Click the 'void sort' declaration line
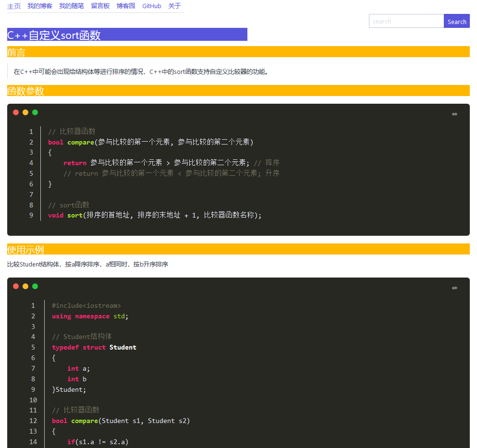This screenshot has height=448, width=477. click(155, 215)
